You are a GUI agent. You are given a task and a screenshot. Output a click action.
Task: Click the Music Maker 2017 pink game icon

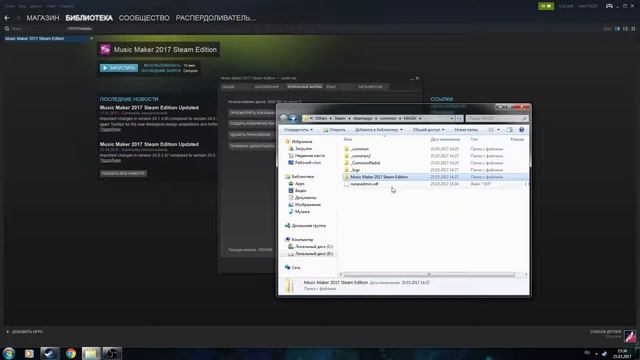105,49
